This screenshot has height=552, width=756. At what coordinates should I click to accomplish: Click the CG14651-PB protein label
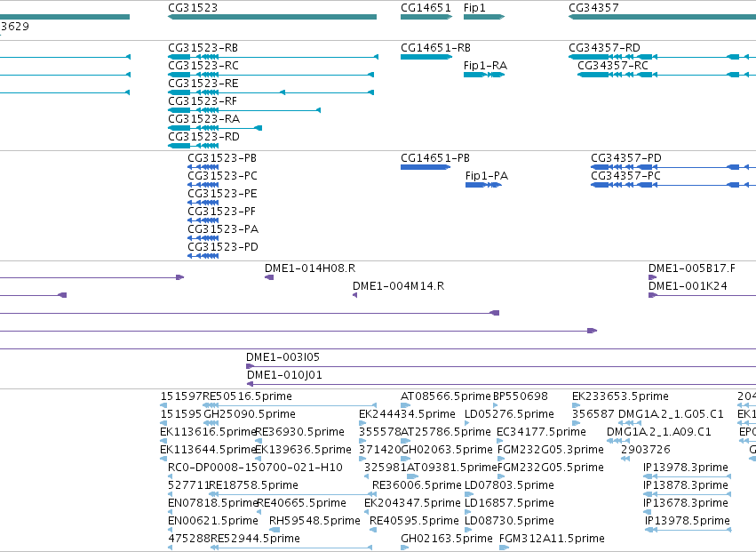(x=435, y=158)
